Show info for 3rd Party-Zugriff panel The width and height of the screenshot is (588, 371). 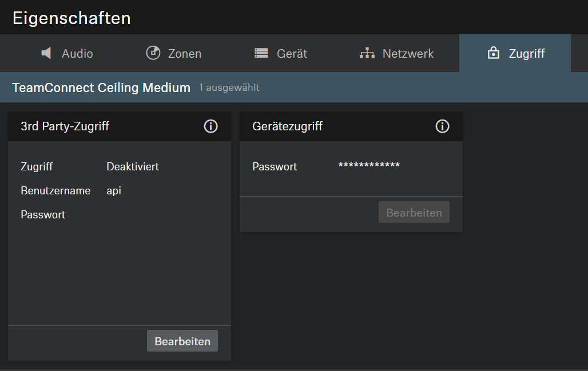pos(210,126)
